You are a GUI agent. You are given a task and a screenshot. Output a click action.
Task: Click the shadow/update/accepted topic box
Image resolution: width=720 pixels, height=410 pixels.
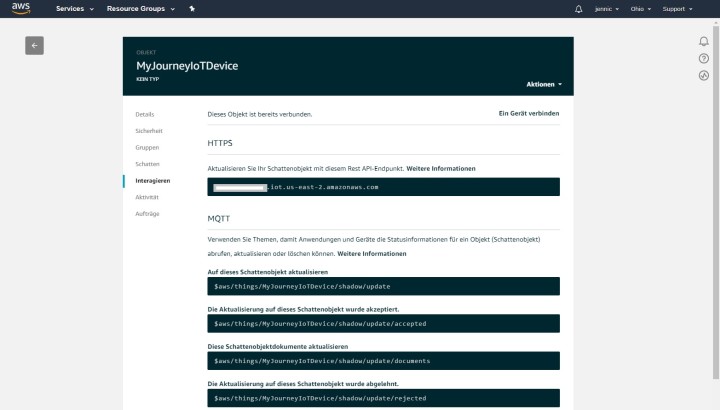pyautogui.click(x=383, y=324)
